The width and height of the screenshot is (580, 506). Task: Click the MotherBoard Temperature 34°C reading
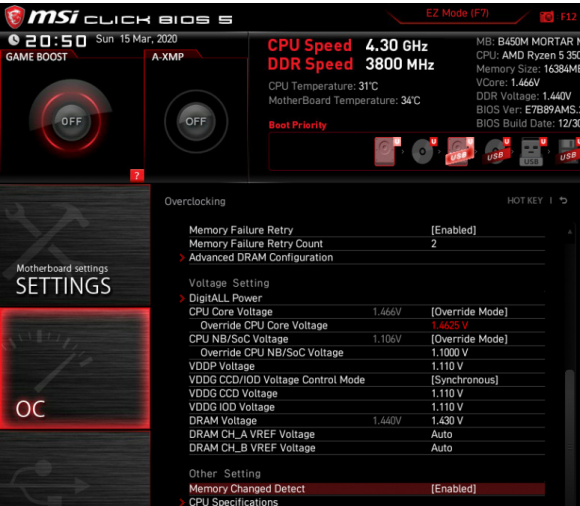point(344,100)
